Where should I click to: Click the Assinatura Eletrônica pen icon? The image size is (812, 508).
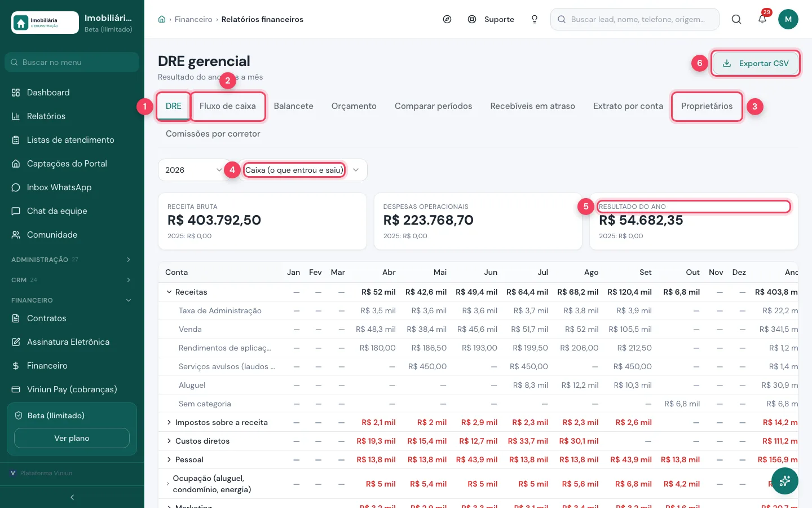click(x=16, y=342)
